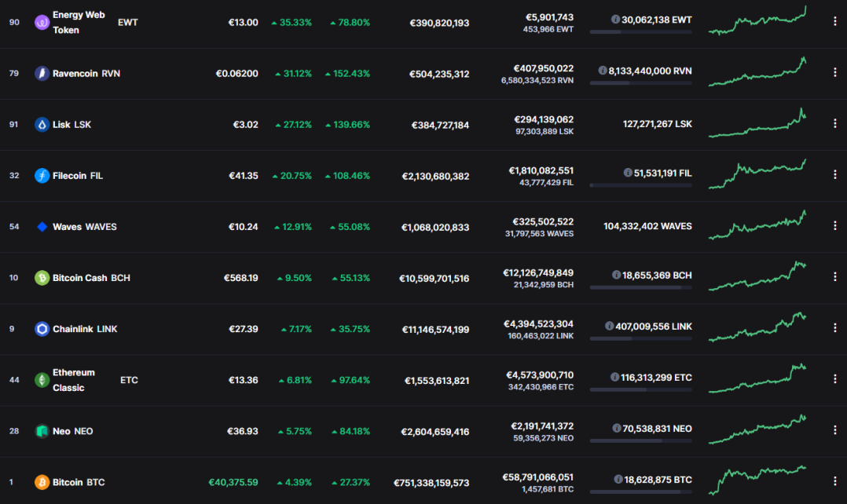This screenshot has height=504, width=847.
Task: Open the three-dot menu for Ethereum Classic
Action: (835, 379)
